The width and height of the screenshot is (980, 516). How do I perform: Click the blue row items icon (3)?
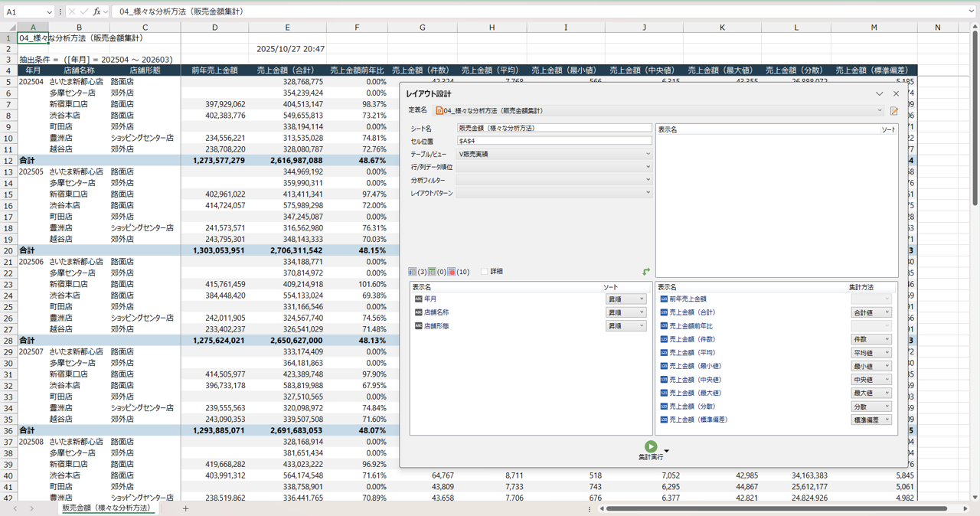[413, 272]
